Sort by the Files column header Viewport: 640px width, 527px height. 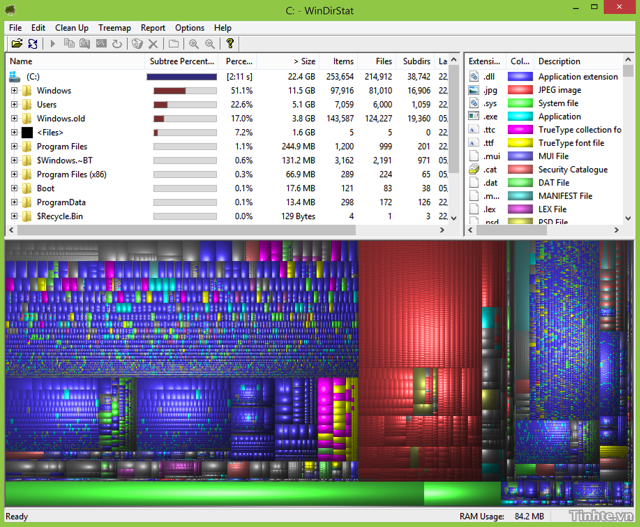pyautogui.click(x=377, y=61)
